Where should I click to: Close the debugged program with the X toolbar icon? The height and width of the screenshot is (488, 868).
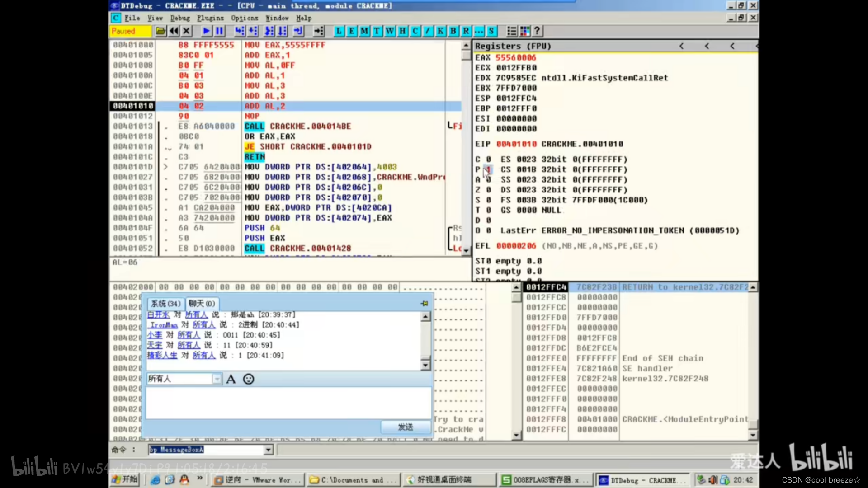[x=186, y=31]
